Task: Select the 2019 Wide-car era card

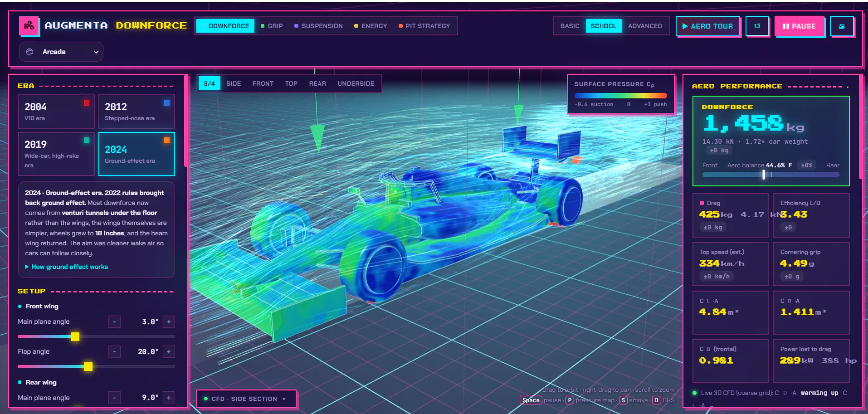Action: tap(56, 154)
